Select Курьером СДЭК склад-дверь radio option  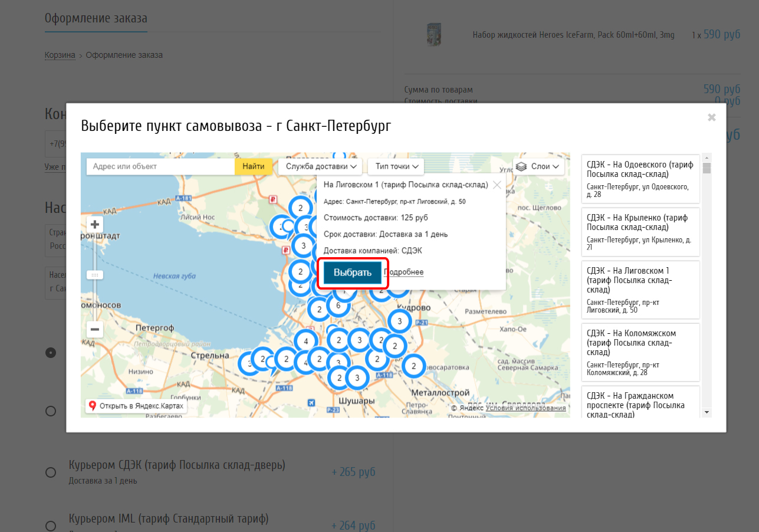(x=51, y=472)
